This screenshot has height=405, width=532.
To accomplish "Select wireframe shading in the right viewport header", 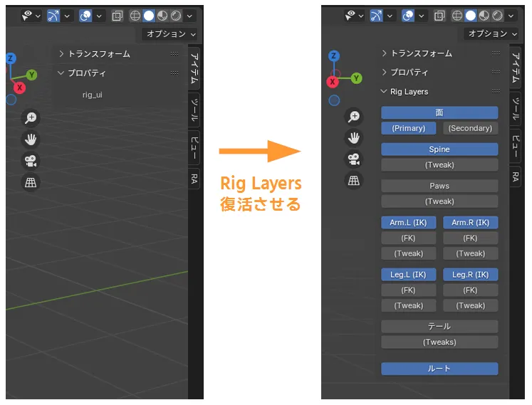I will (x=459, y=15).
